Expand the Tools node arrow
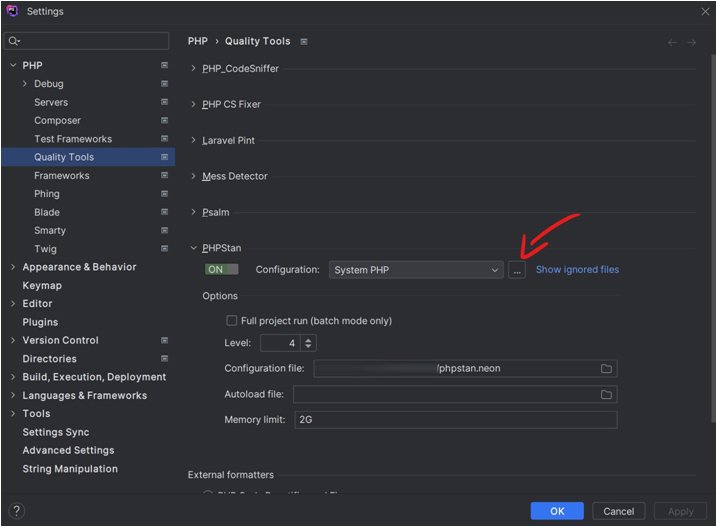 tap(13, 414)
